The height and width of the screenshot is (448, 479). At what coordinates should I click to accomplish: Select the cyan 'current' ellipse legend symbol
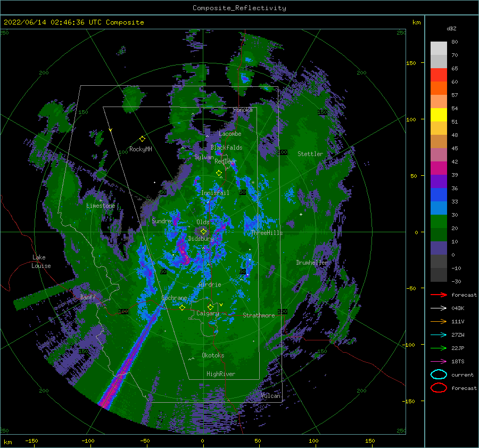(439, 374)
